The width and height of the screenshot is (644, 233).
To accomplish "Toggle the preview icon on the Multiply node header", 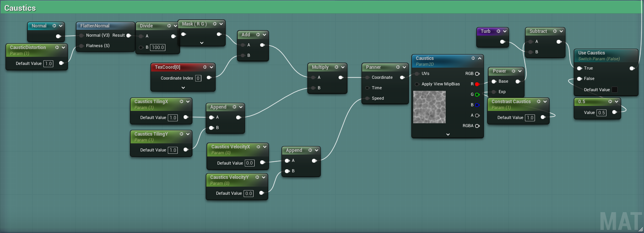I will tap(336, 67).
